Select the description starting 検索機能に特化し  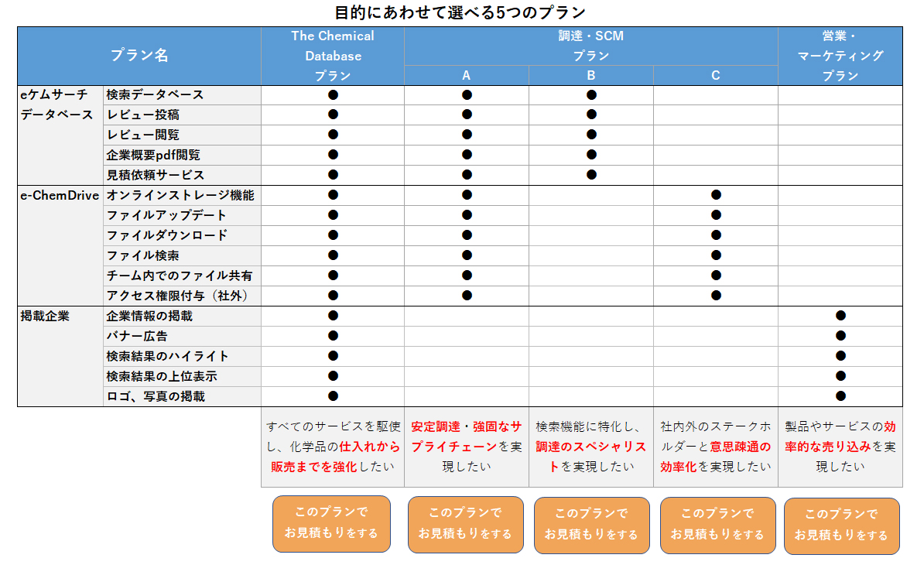(x=591, y=447)
